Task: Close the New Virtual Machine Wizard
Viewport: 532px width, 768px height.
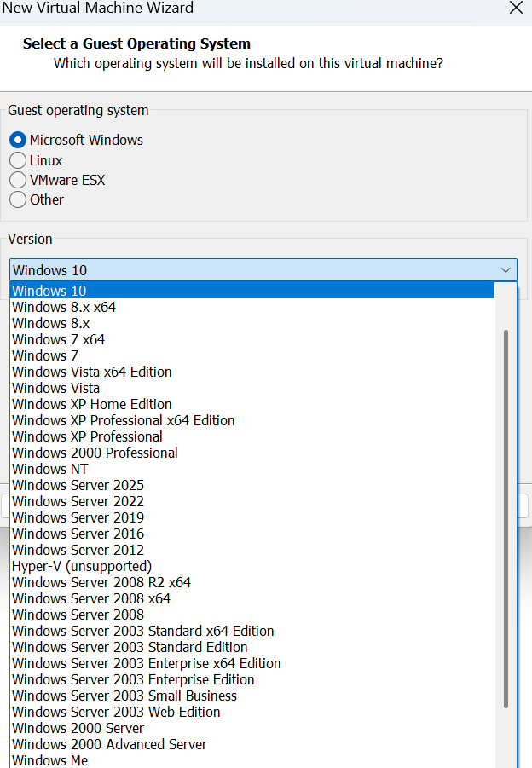Action: point(516,9)
